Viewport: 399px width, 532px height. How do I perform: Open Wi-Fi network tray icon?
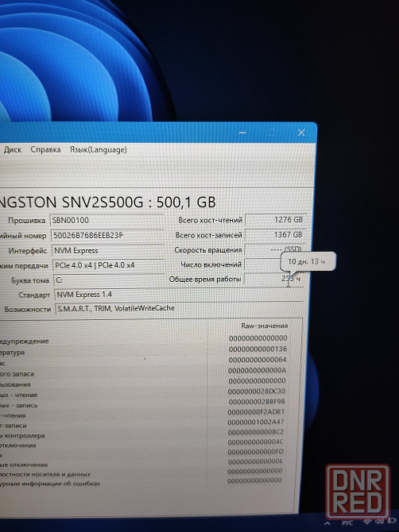point(367,522)
